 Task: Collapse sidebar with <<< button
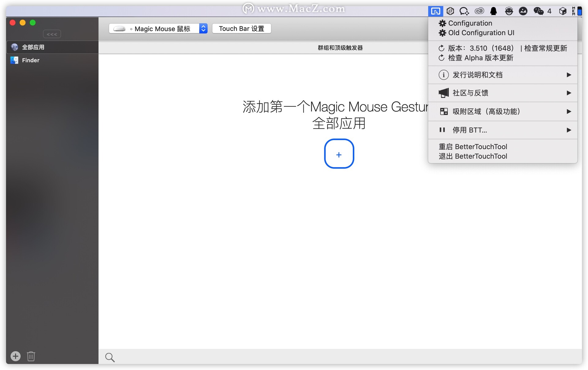52,34
